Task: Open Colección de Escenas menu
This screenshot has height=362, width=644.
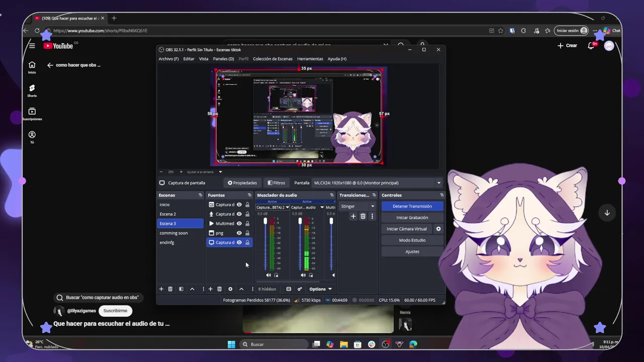Action: (x=272, y=59)
